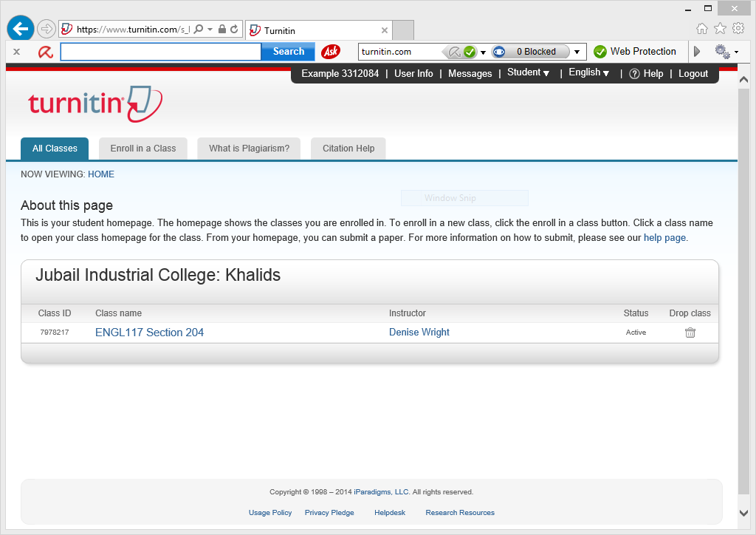
Task: Click the Web Protection green check icon
Action: point(600,52)
